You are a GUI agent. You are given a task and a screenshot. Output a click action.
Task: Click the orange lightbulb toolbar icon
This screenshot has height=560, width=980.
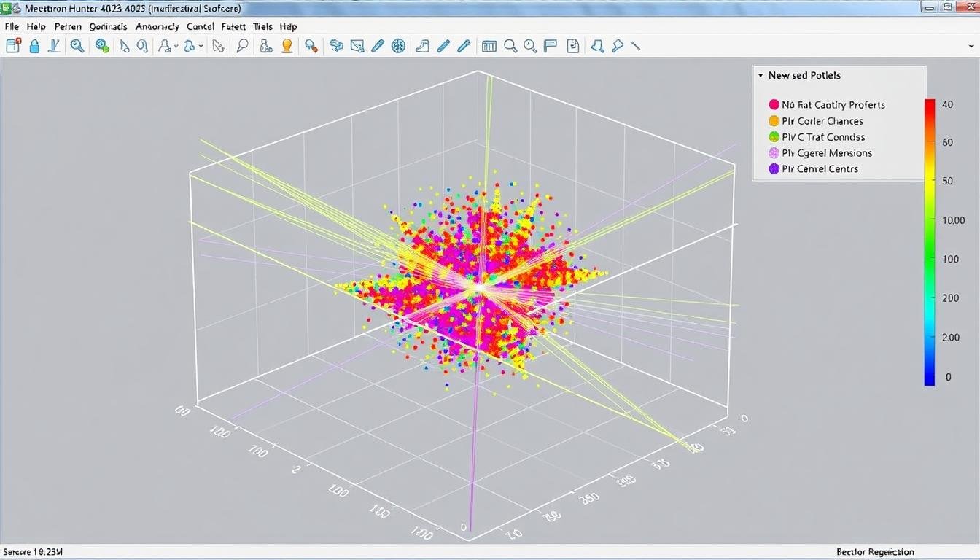pos(287,46)
